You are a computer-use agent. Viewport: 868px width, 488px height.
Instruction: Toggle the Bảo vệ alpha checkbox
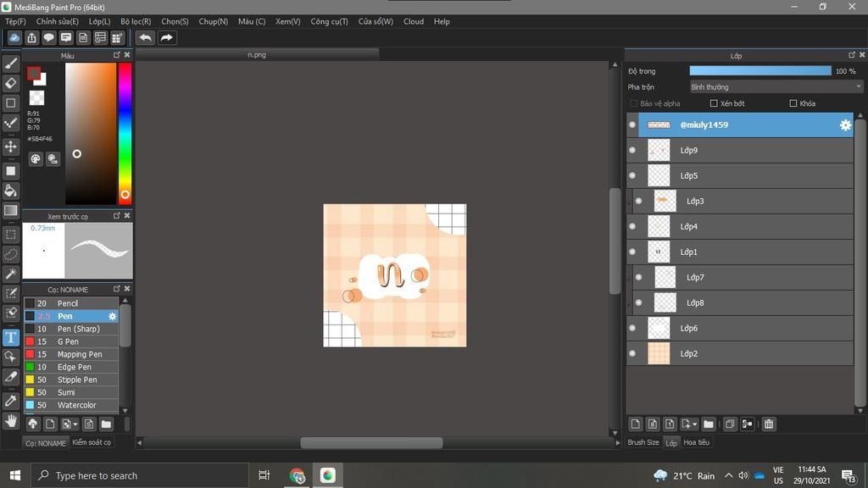click(634, 103)
